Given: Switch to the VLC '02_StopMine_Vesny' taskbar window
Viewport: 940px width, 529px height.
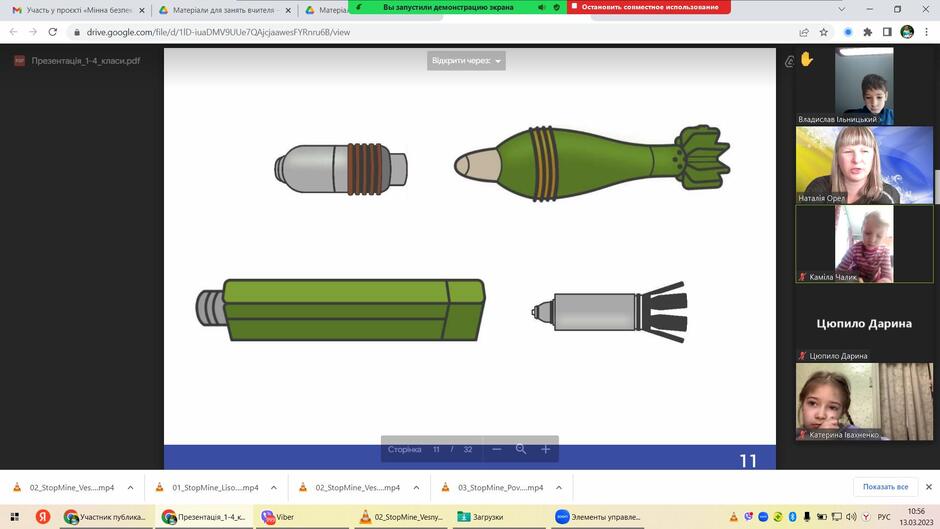Looking at the screenshot, I should (401, 517).
